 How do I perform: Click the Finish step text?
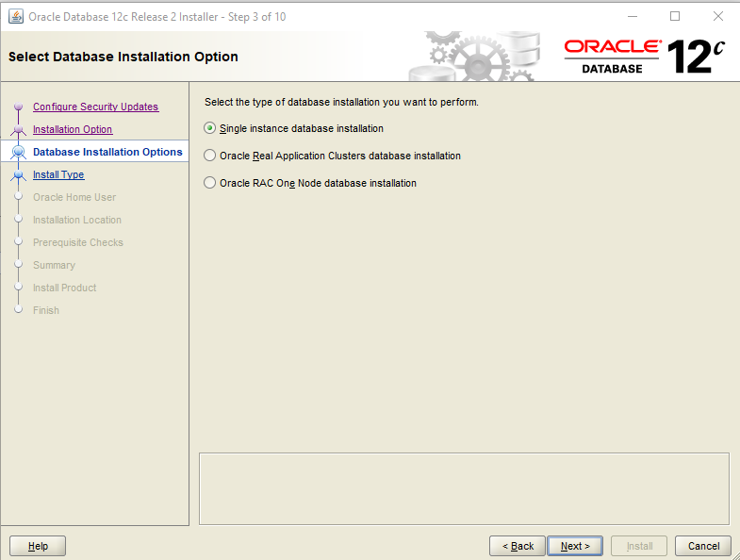[46, 311]
